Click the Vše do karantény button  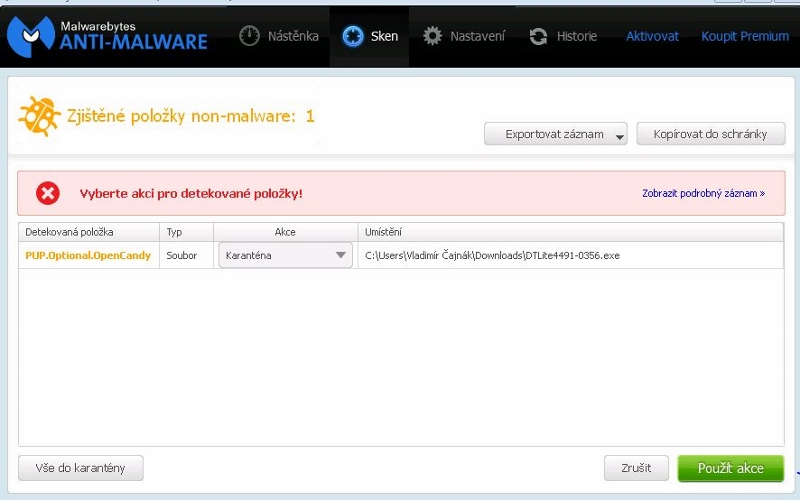click(80, 468)
